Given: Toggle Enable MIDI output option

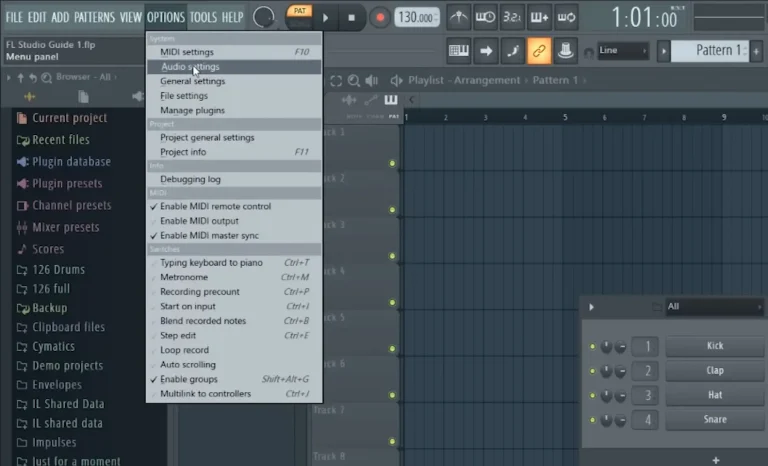Looking at the screenshot, I should pyautogui.click(x=234, y=221).
